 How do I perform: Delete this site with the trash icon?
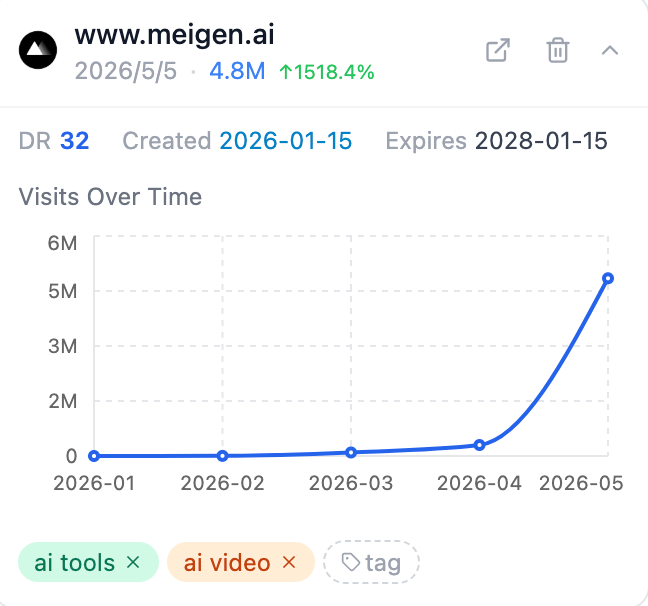pyautogui.click(x=558, y=50)
